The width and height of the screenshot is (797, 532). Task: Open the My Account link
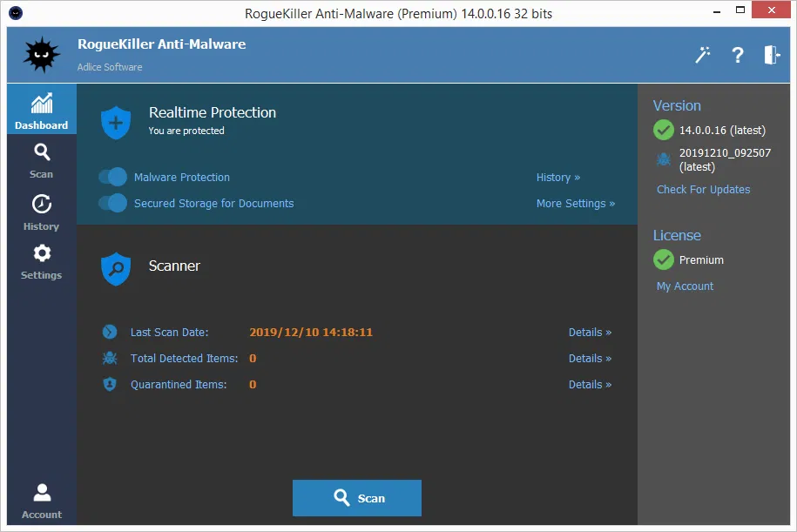(x=685, y=286)
